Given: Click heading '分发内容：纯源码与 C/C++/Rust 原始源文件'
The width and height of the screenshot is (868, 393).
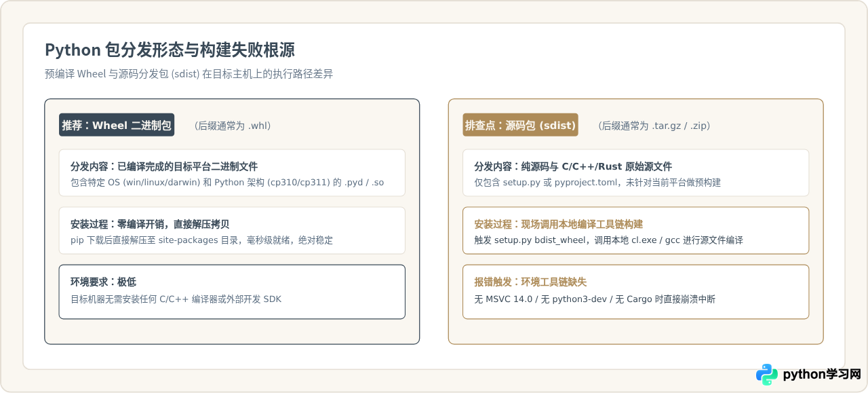Looking at the screenshot, I should (573, 166).
